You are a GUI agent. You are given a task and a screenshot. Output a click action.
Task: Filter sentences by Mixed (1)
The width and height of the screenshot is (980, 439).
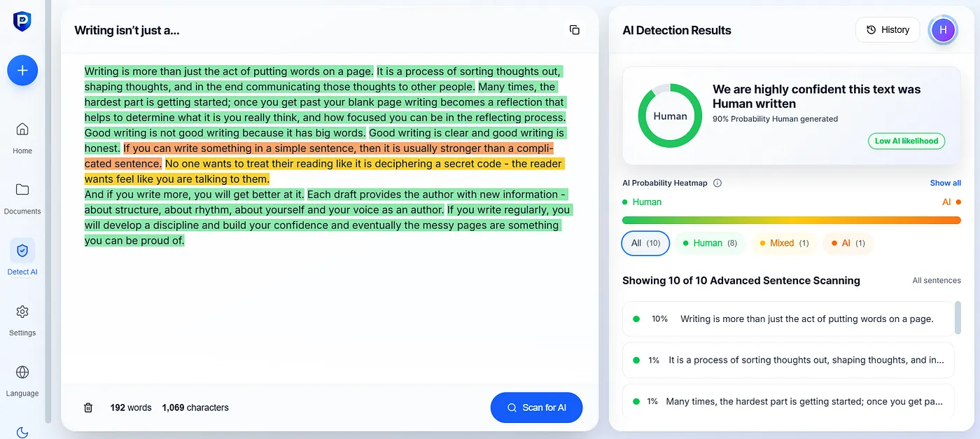pyautogui.click(x=784, y=243)
